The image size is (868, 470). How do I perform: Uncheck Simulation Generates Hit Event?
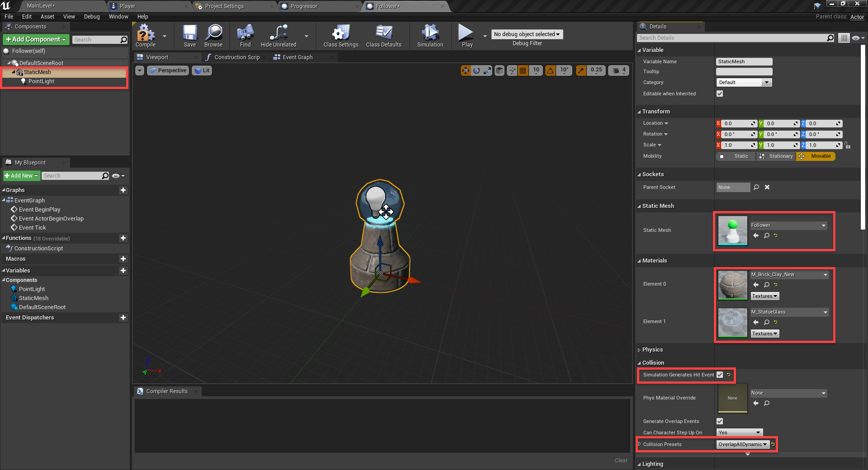tap(720, 375)
